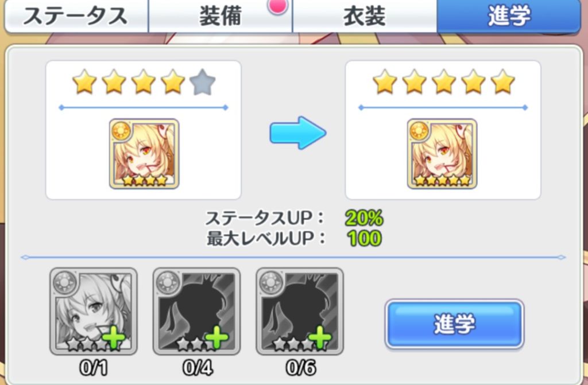Click the sun attribute icon on left portrait
The image size is (588, 385).
[x=121, y=131]
